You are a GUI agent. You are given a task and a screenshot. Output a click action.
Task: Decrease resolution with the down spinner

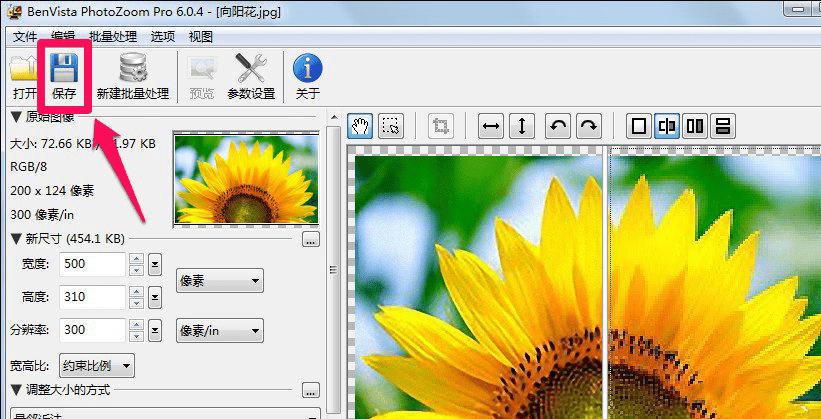(x=136, y=336)
